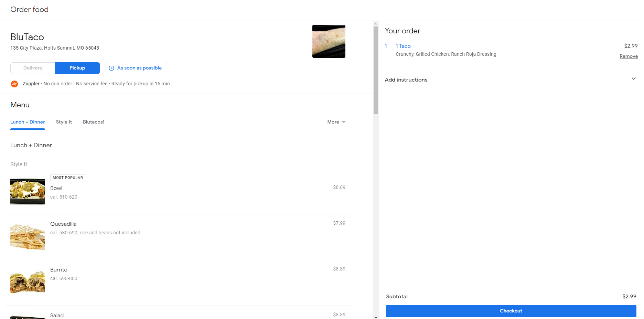Screen dimensions: 644x319
Task: Select the Salad menu item name
Action: tap(57, 316)
